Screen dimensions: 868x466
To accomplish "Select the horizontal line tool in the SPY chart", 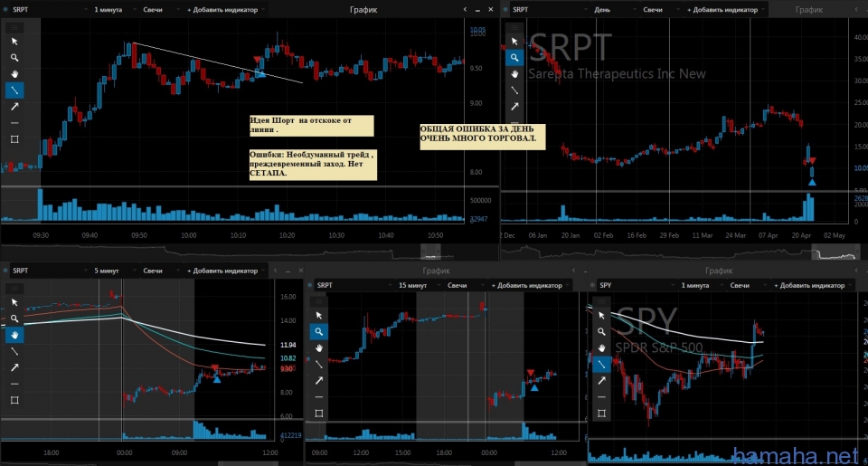I will pyautogui.click(x=602, y=396).
